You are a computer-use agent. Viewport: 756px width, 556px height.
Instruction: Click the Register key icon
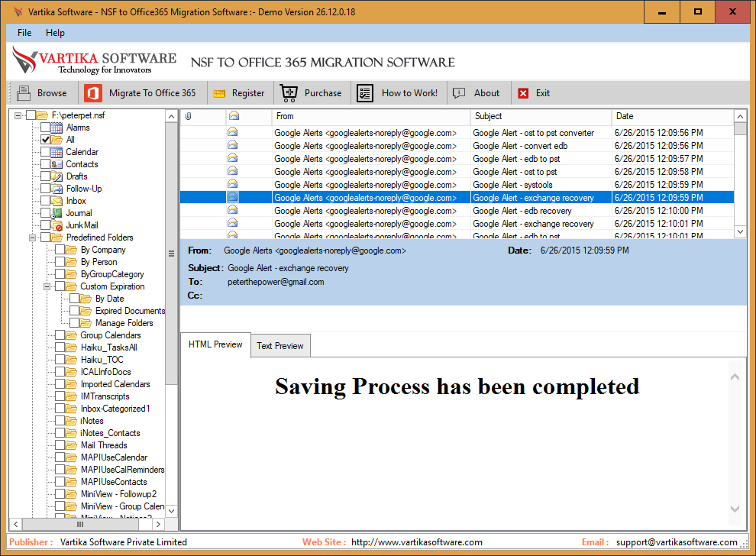click(x=219, y=93)
